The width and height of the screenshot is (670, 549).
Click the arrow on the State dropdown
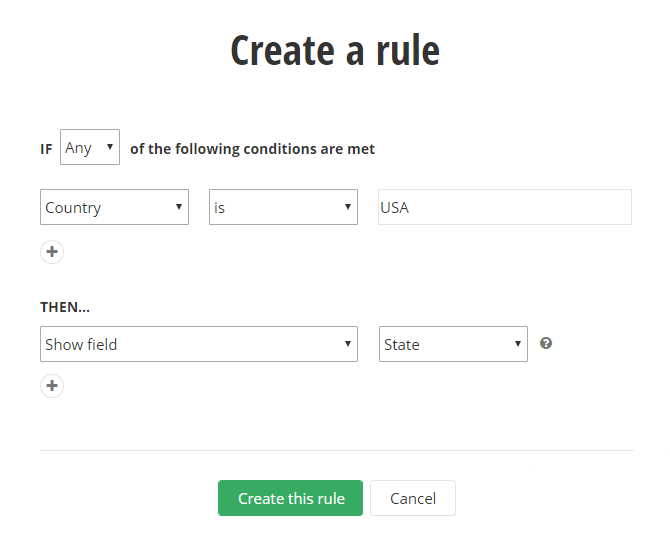pyautogui.click(x=517, y=344)
